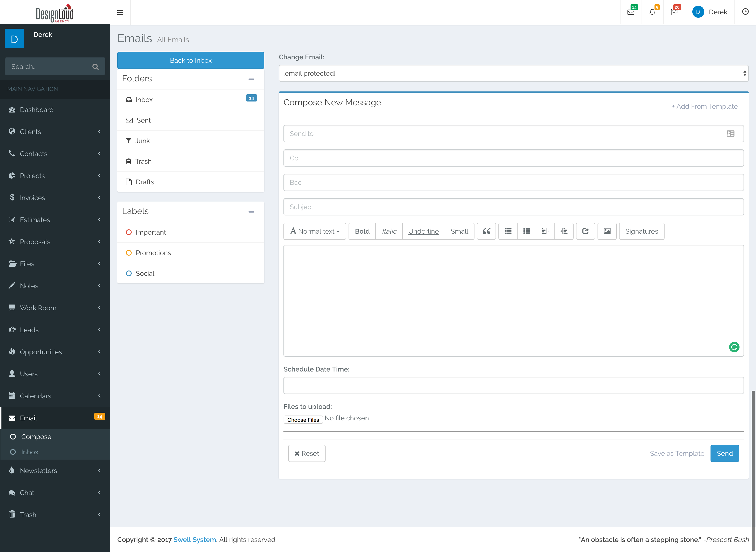The height and width of the screenshot is (552, 756).
Task: Open the Drafts folder
Action: point(145,182)
